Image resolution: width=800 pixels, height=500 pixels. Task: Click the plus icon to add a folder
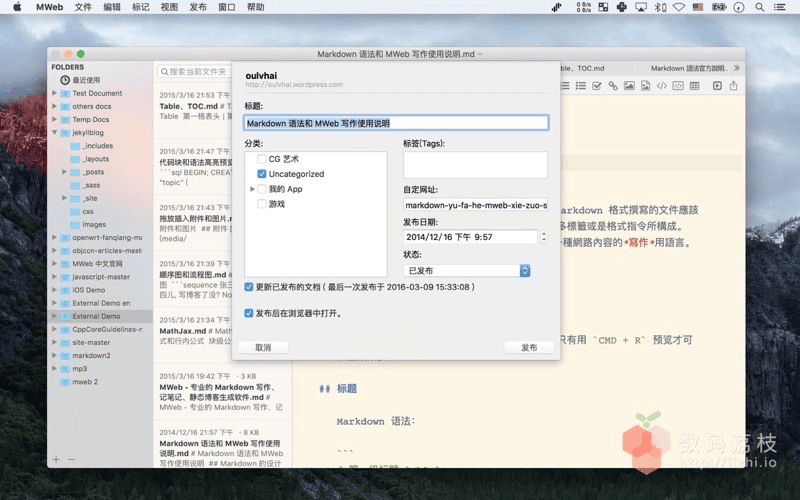(56, 459)
